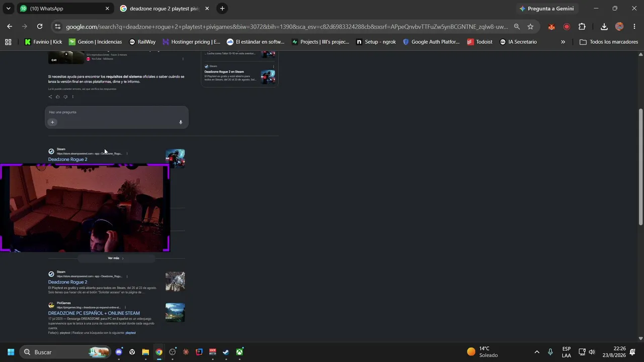Viewport: 644px width, 362px height.
Task: Open JetBrains IDE from the taskbar
Action: coord(199,352)
